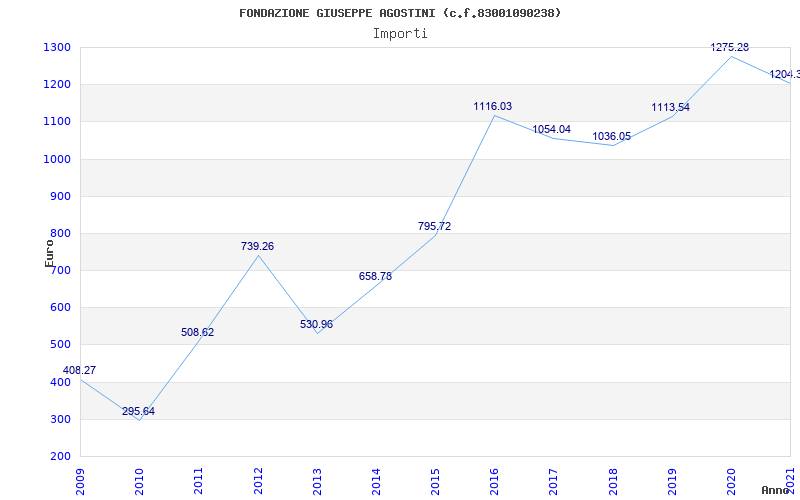This screenshot has width=800, height=500.
Task: Click the year 2012 axis label
Action: point(258,481)
